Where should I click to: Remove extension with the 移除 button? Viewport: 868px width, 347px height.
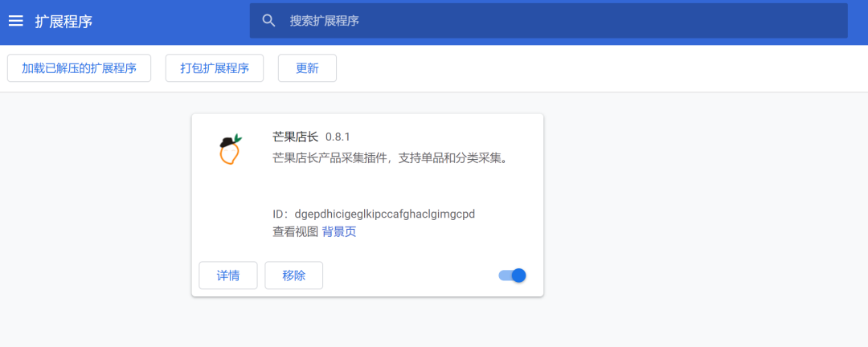294,276
